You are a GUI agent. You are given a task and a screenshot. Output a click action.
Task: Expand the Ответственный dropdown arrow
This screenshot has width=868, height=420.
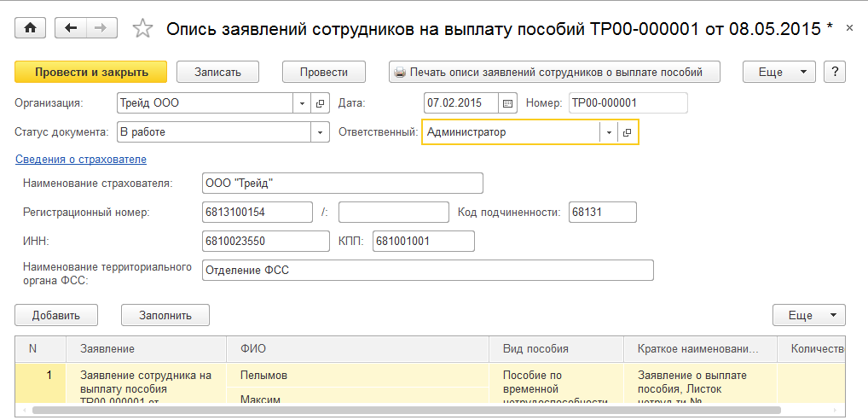click(609, 132)
